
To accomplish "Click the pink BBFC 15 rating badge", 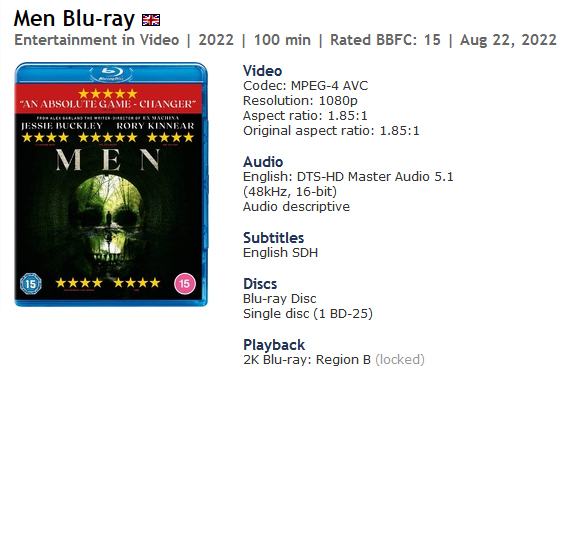I will [x=185, y=284].
